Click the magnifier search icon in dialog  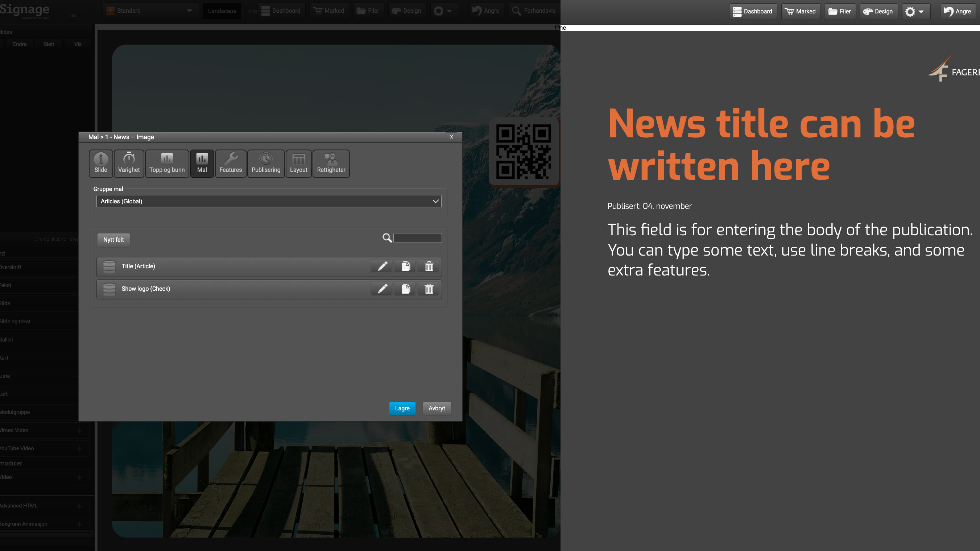(387, 238)
